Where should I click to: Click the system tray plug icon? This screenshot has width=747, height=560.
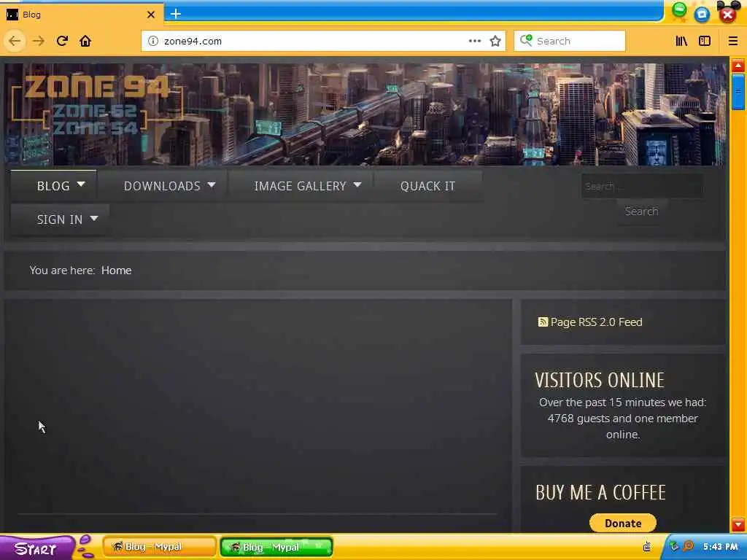coord(646,546)
